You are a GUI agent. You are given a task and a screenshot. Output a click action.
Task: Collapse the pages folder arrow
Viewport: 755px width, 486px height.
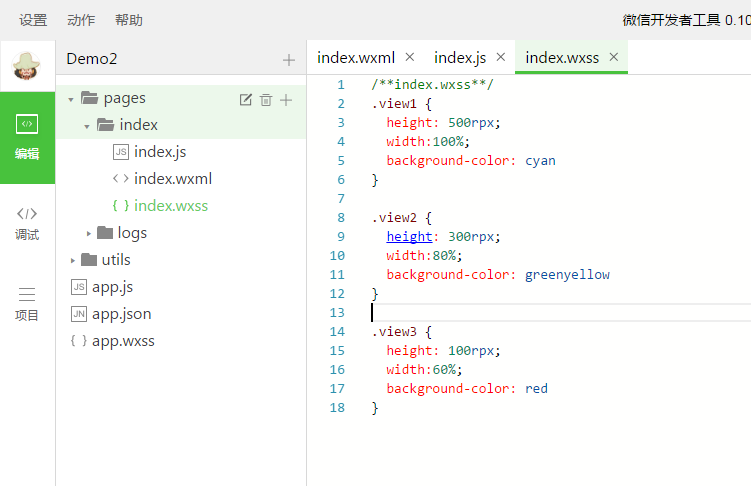click(71, 99)
